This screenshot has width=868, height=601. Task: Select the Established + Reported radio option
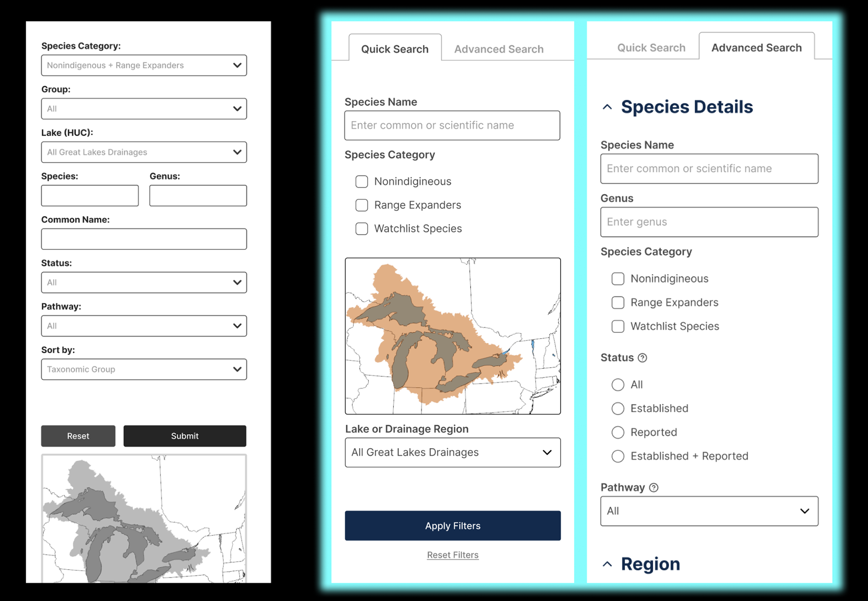618,456
